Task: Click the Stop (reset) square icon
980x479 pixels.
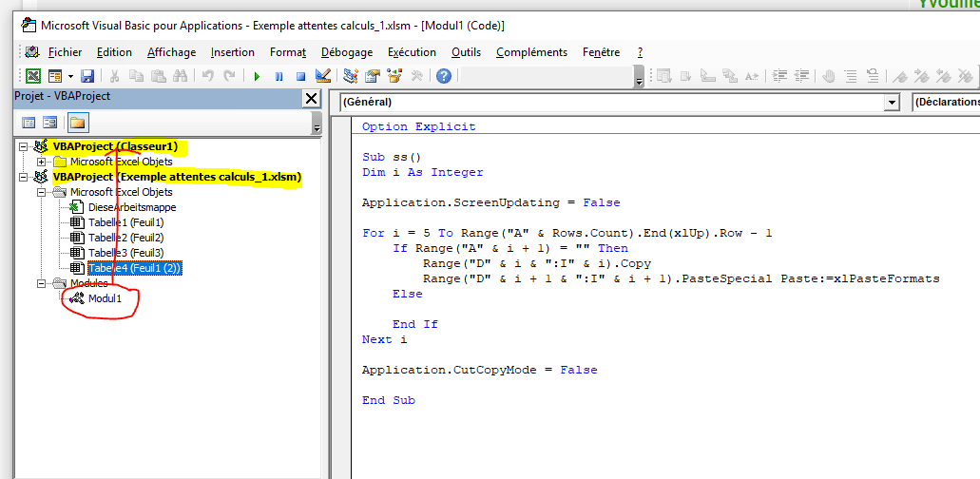Action: (300, 76)
